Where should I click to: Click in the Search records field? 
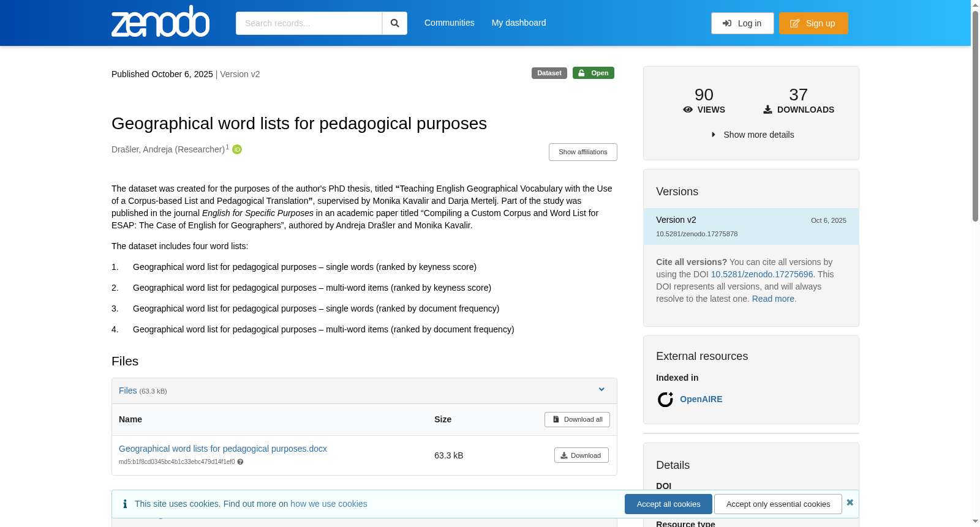pyautogui.click(x=309, y=23)
